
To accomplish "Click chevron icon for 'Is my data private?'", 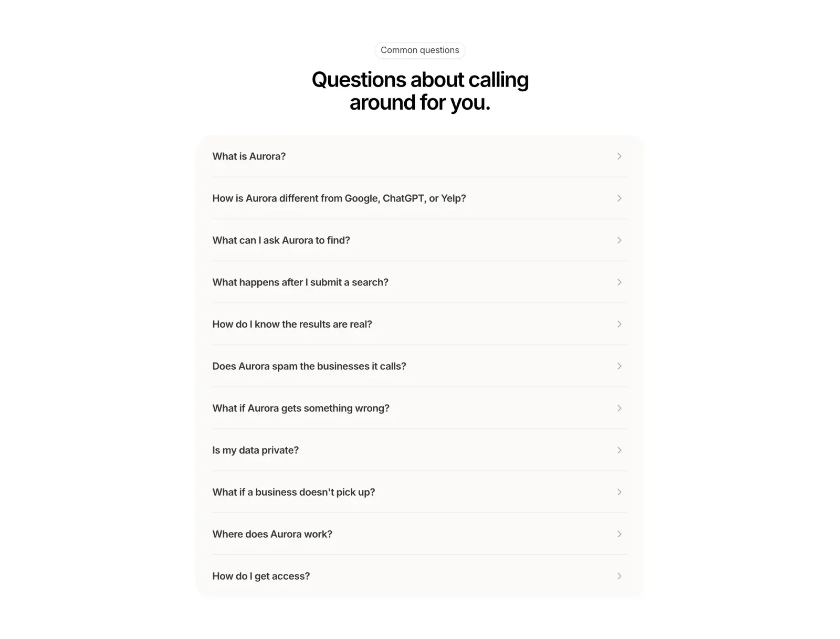I will (x=619, y=450).
